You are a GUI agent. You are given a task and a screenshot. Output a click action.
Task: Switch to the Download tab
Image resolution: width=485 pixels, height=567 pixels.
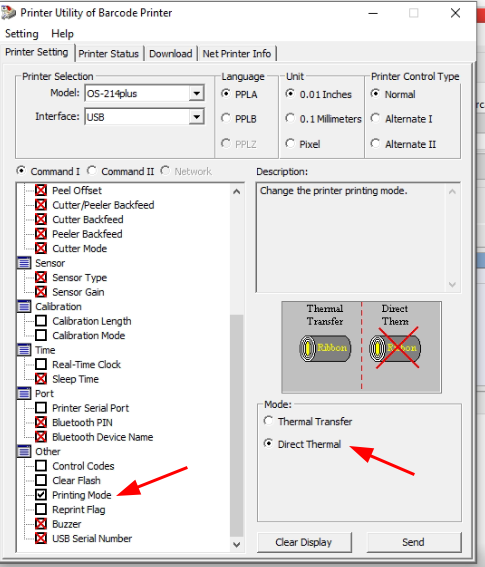click(171, 54)
